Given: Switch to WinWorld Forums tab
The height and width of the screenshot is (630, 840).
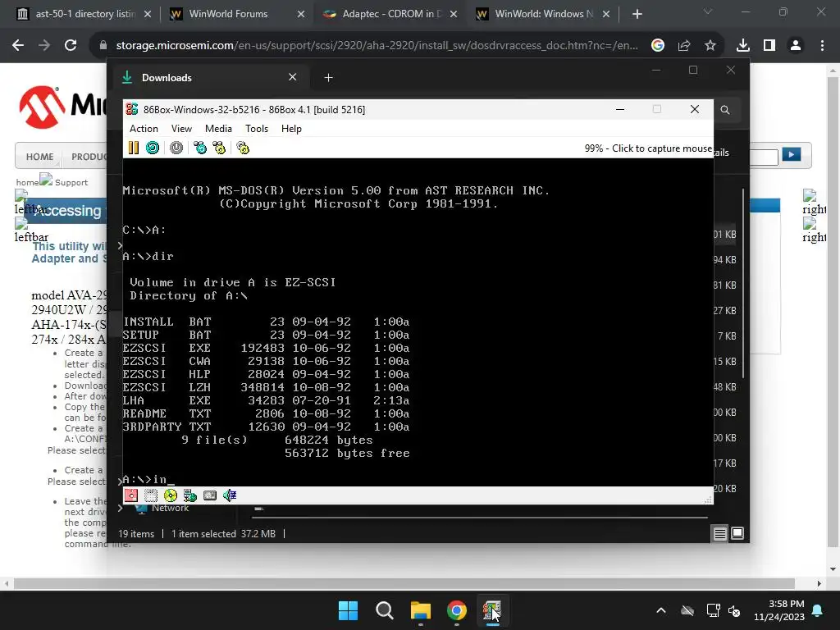Looking at the screenshot, I should tap(235, 14).
